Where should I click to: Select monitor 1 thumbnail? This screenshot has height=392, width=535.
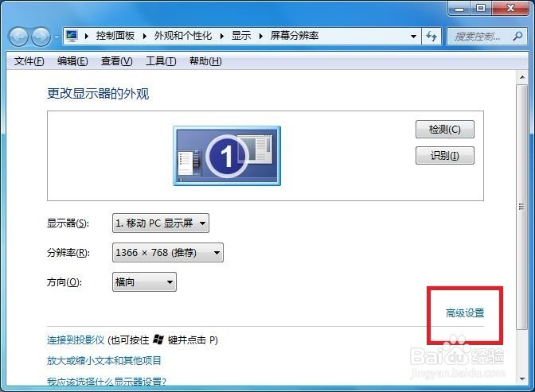(x=227, y=156)
